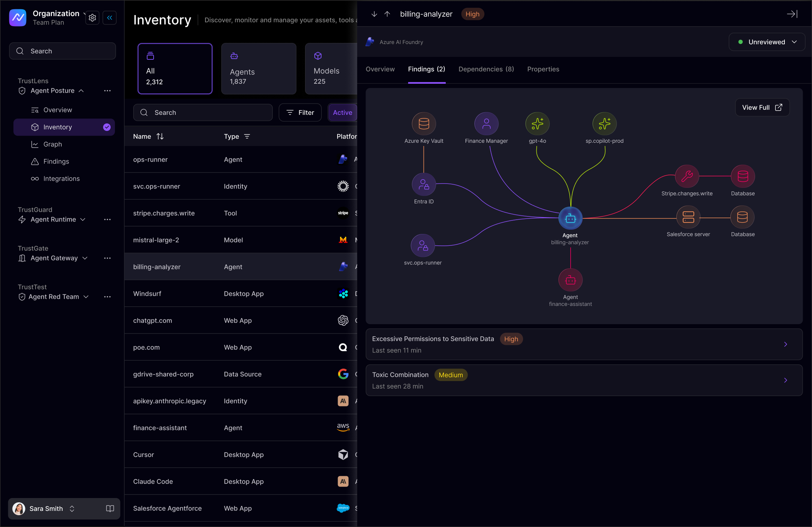812x527 pixels.
Task: Sort the Name column with arrows icon
Action: click(x=160, y=136)
